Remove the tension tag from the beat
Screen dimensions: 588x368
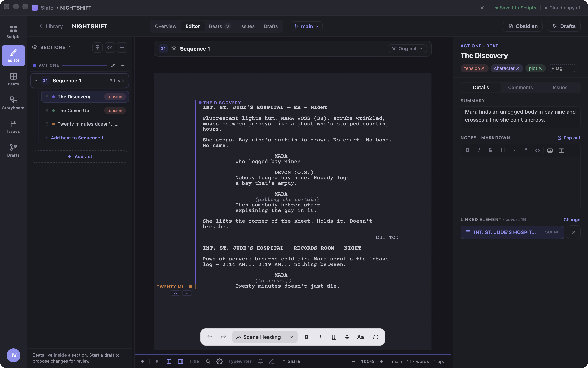[x=483, y=68]
